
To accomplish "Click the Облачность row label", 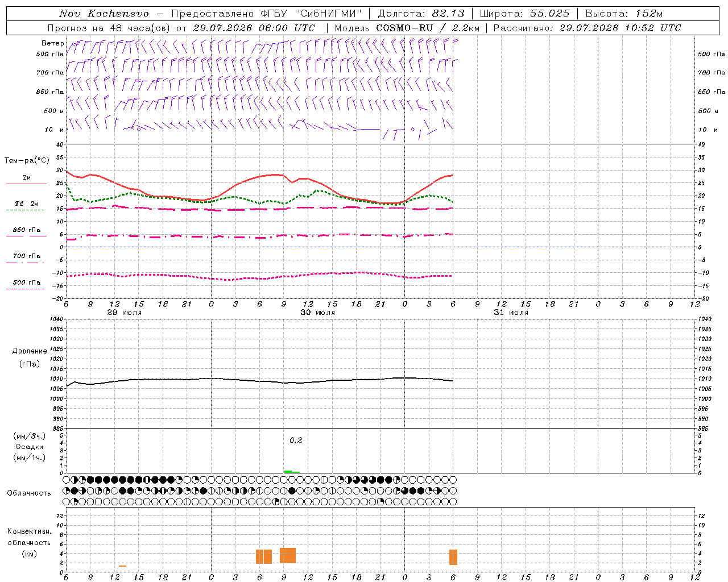I will [x=29, y=493].
